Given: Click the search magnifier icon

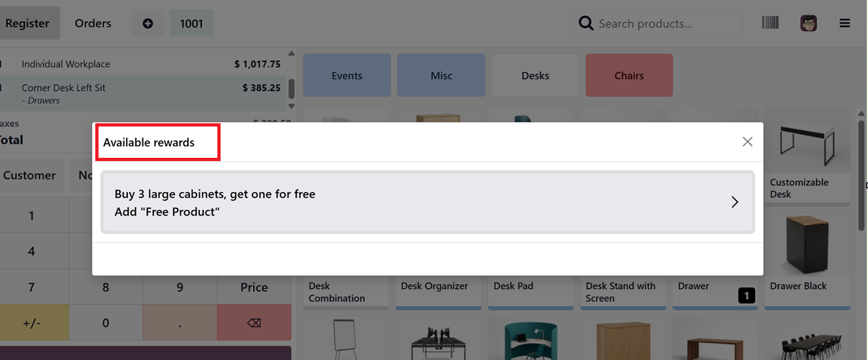Looking at the screenshot, I should click(587, 23).
